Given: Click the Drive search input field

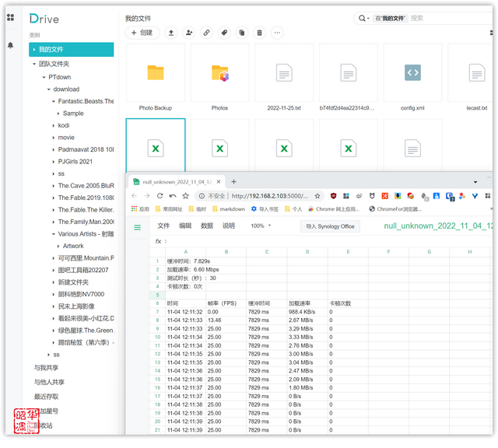Looking at the screenshot, I should click(450, 19).
